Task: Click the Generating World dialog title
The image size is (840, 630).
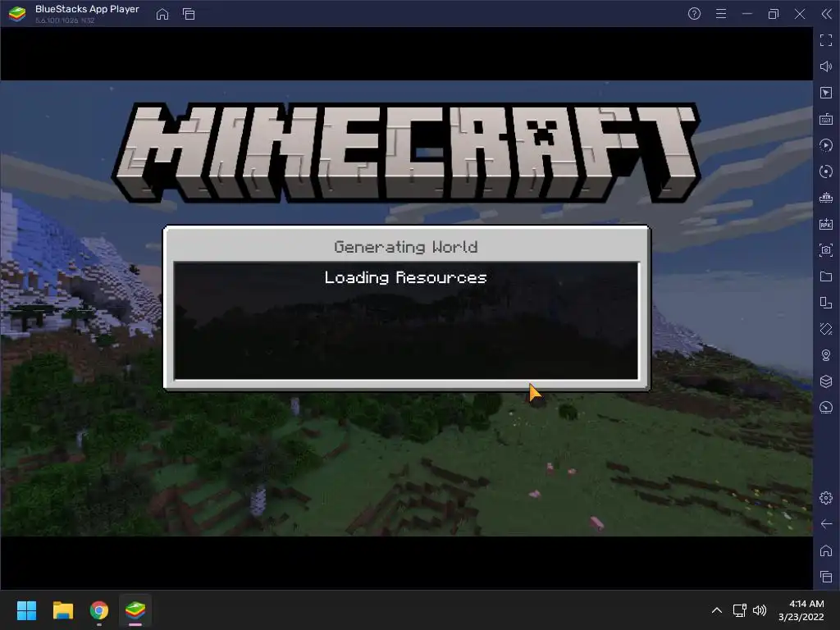Action: pos(405,247)
